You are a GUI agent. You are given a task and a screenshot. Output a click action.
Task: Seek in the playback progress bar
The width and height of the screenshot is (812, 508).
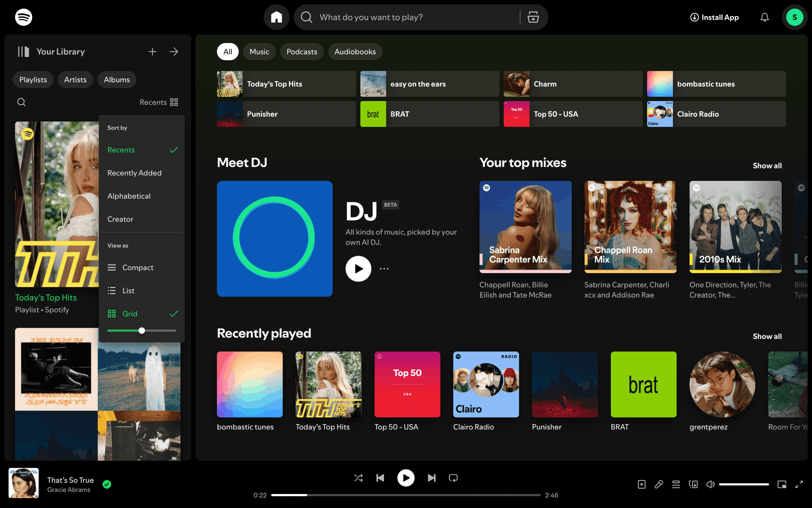pyautogui.click(x=406, y=495)
